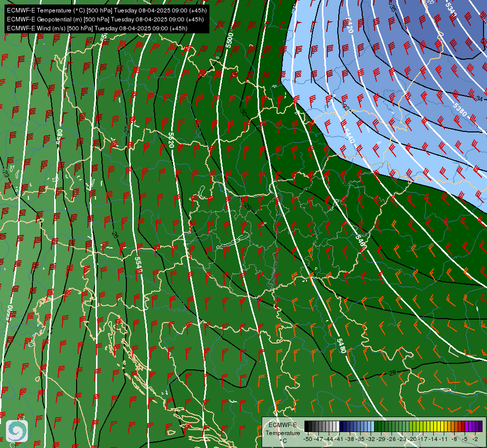
Task: Click the 26 isotherm label
Action: point(114,235)
